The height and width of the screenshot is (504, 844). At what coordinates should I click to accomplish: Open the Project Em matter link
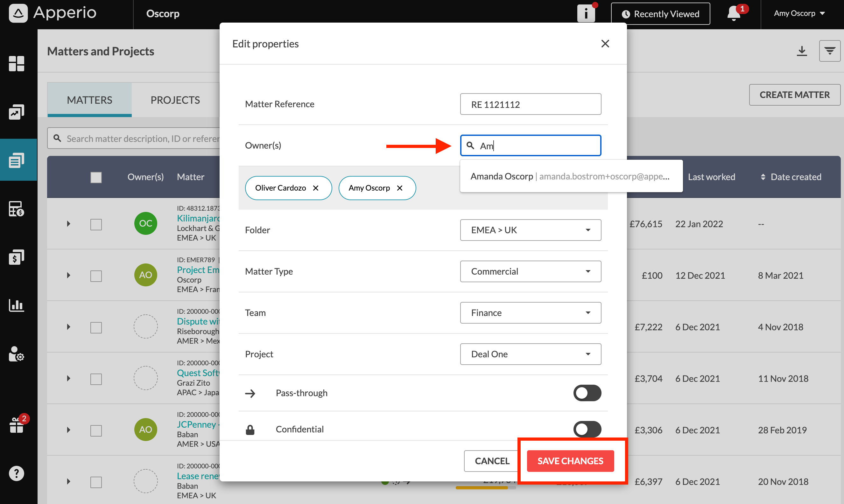[x=198, y=270]
